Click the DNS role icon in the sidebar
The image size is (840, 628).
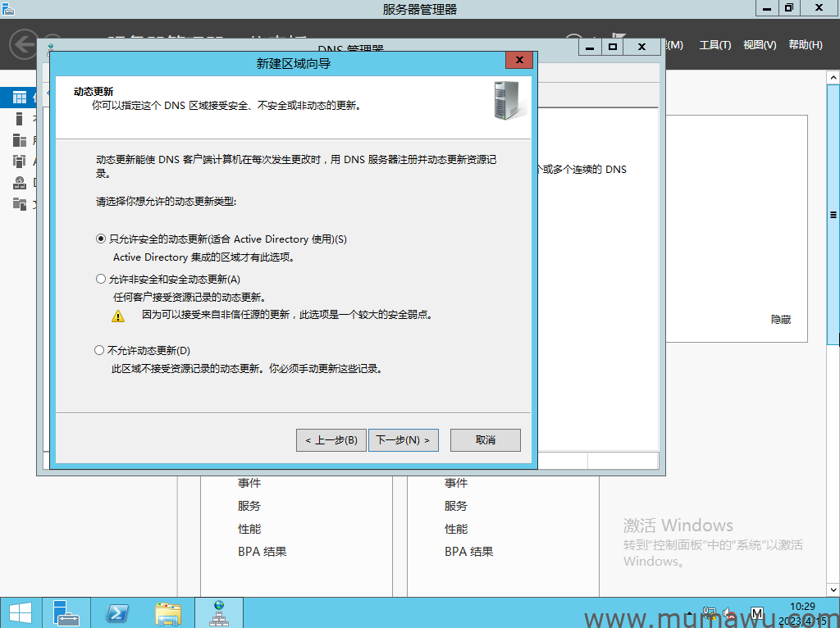[x=19, y=183]
